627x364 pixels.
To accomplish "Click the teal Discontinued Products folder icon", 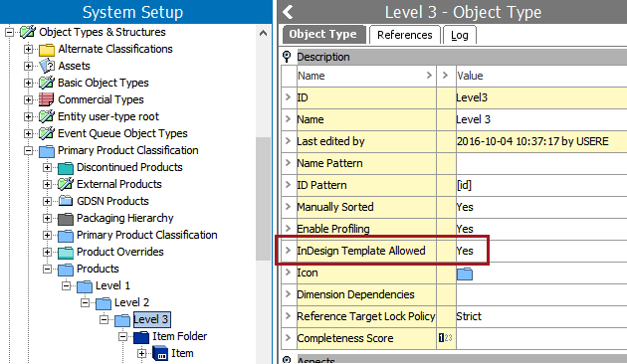I will tap(66, 168).
